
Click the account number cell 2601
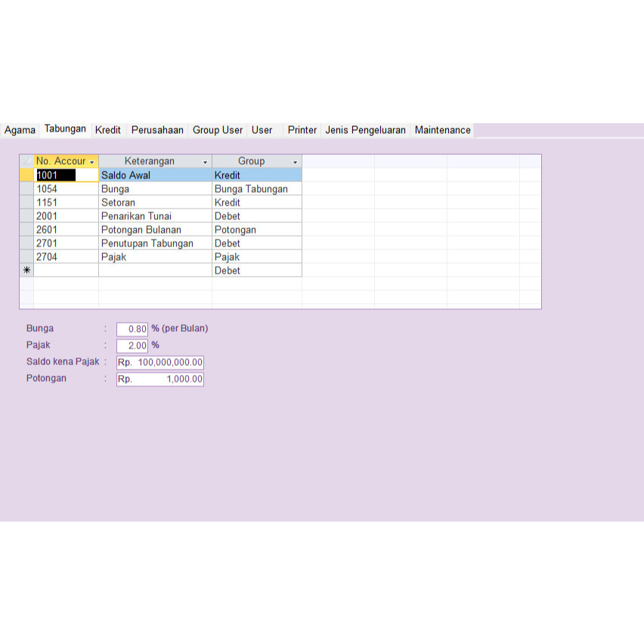pyautogui.click(x=67, y=230)
